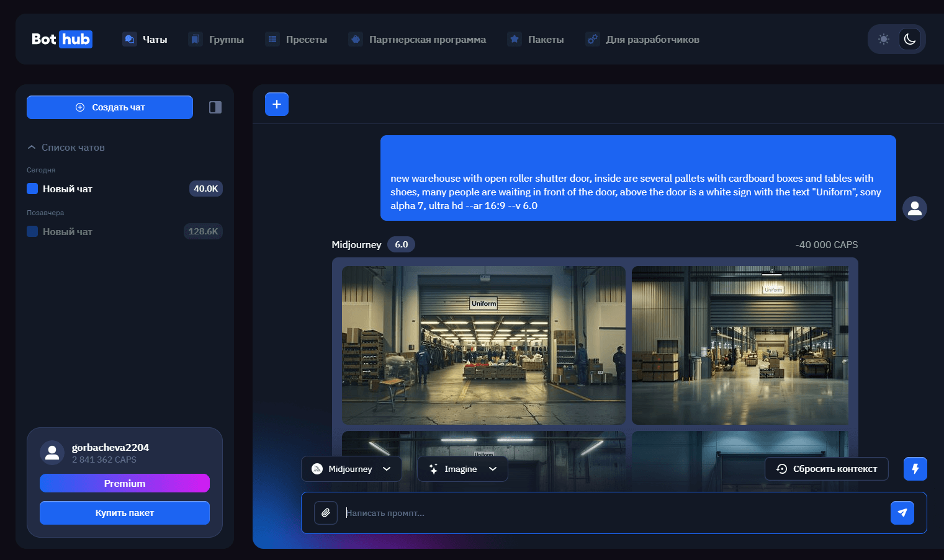Viewport: 944px width, 560px height.
Task: Click the Midjourney version 6.0 badge
Action: pos(401,244)
